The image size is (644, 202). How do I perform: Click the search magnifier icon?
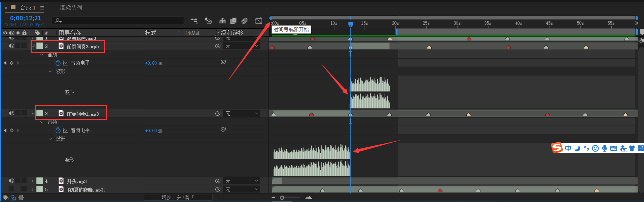[x=58, y=21]
